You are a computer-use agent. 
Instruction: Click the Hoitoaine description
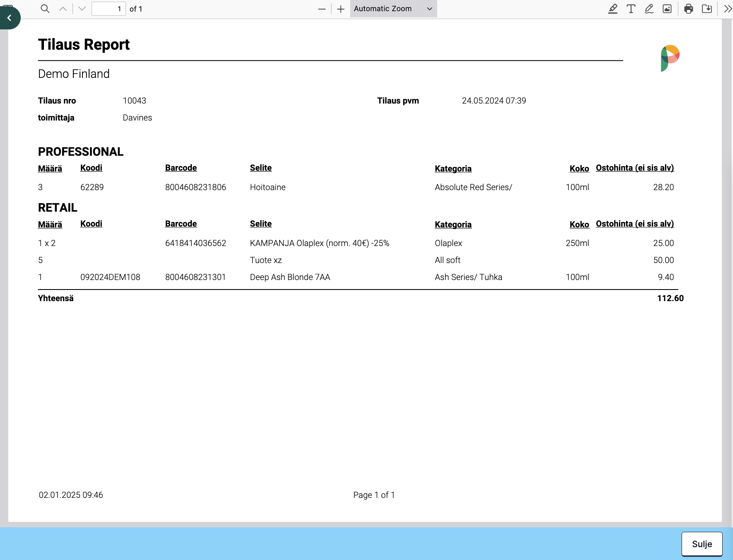click(268, 187)
